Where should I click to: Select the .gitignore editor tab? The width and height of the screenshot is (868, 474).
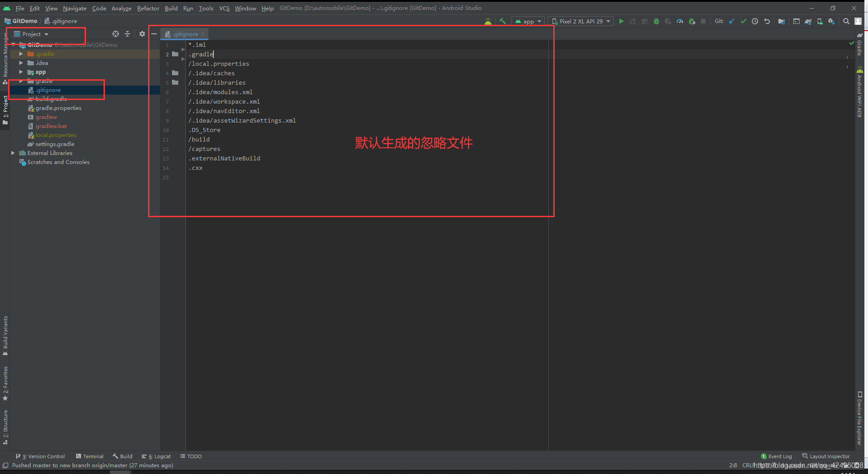(x=184, y=34)
